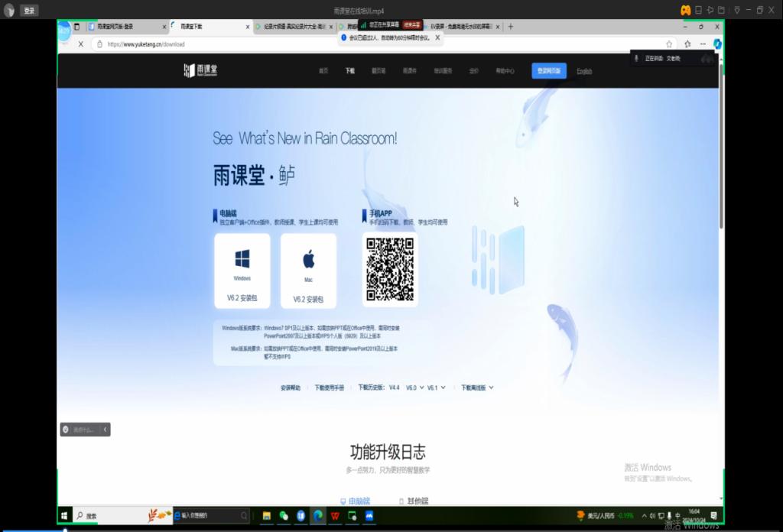Viewport: 783px width, 532px height.
Task: Open the Copilot sidebar icon
Action: click(717, 44)
